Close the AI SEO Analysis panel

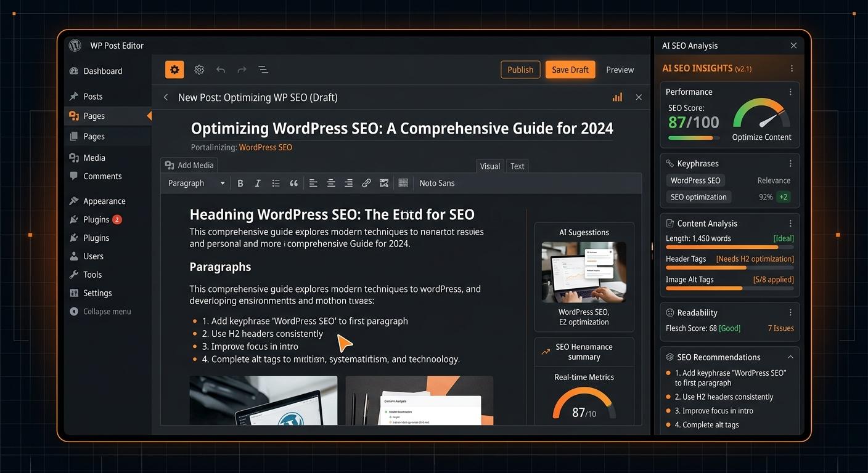[x=793, y=46]
